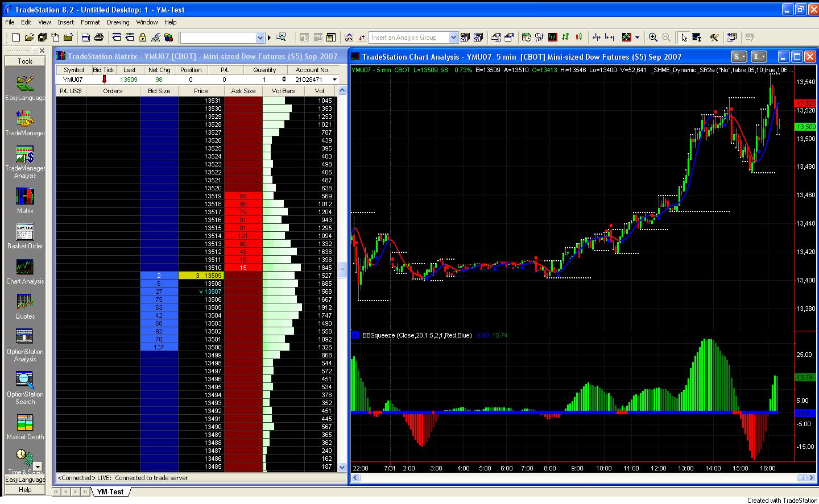The image size is (819, 504).
Task: Open the S dropdown button on chart title bar
Action: [739, 56]
